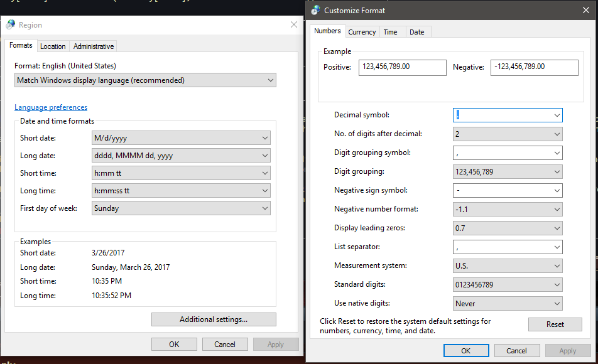Click the Customize Format globe icon

315,10
